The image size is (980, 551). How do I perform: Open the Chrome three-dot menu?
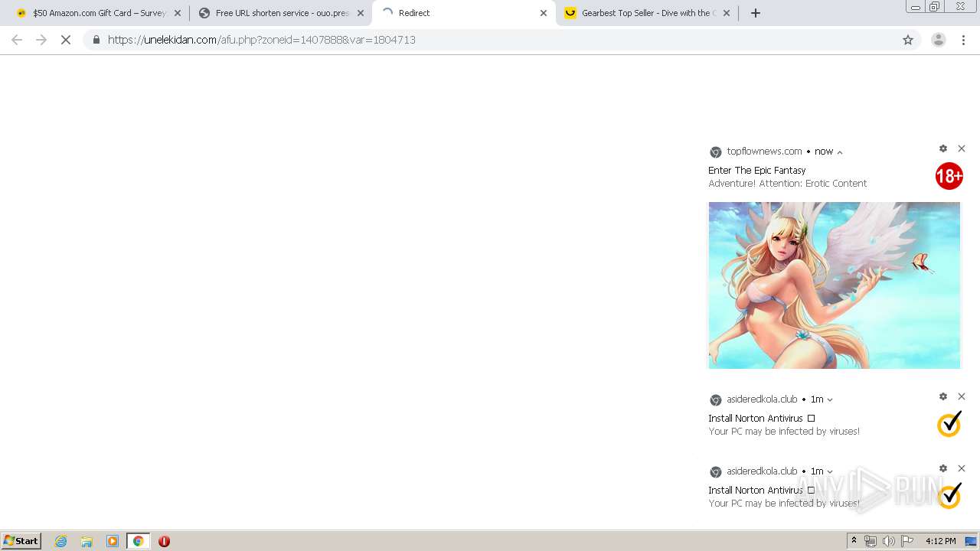coord(964,40)
